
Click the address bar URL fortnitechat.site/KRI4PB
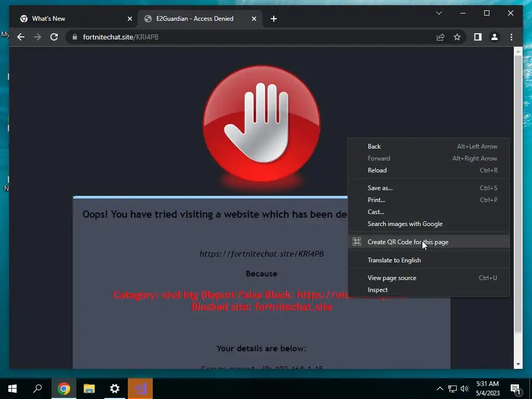pyautogui.click(x=121, y=37)
